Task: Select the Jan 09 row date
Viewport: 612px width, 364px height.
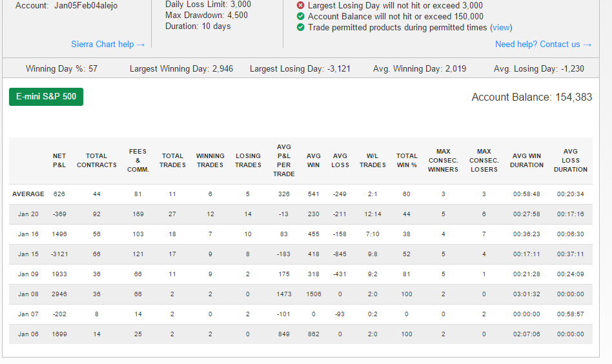Action: click(28, 274)
